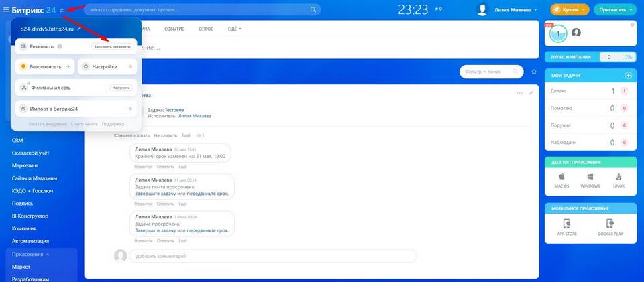
Task: Click in the Фильтр + поиск field
Action: (x=491, y=72)
